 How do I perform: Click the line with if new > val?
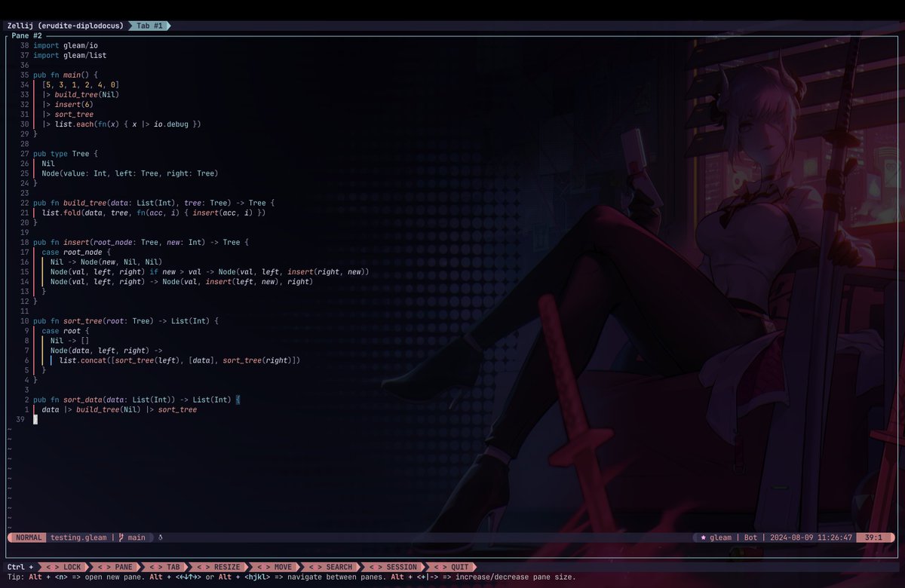tap(210, 271)
